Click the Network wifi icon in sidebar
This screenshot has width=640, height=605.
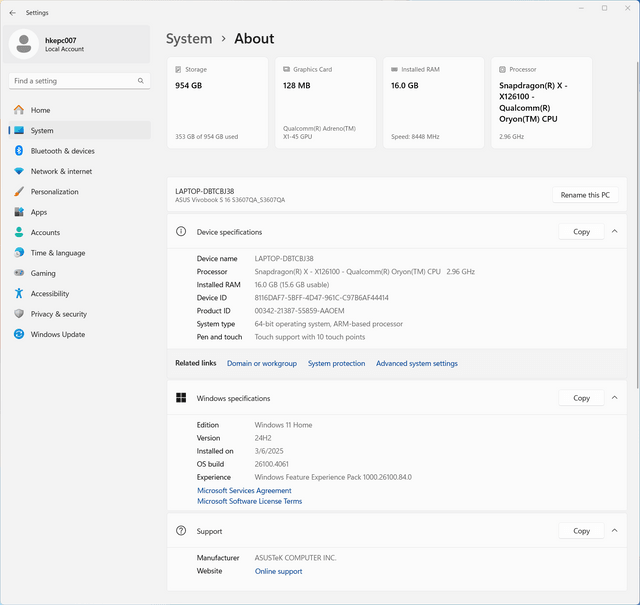point(19,171)
